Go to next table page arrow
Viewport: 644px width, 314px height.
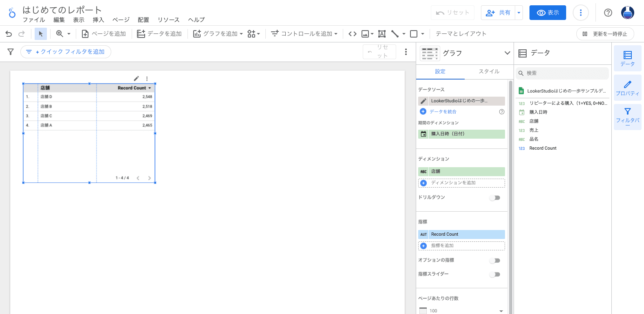(x=150, y=178)
